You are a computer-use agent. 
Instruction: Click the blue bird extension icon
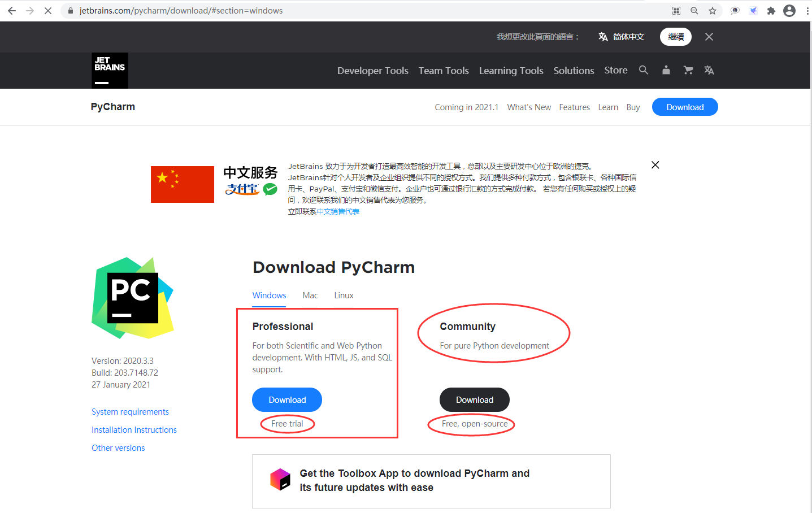click(753, 11)
